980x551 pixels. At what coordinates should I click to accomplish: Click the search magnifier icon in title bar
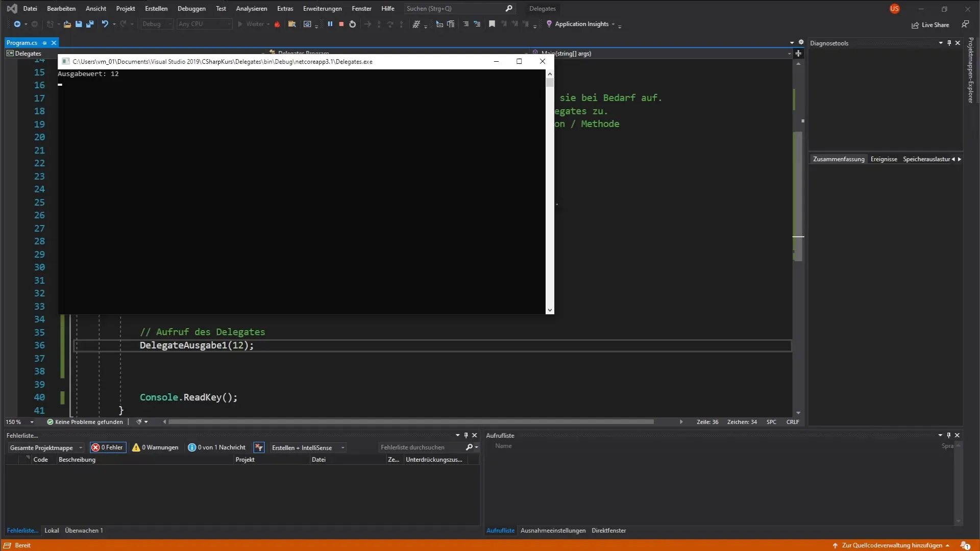[x=509, y=9]
